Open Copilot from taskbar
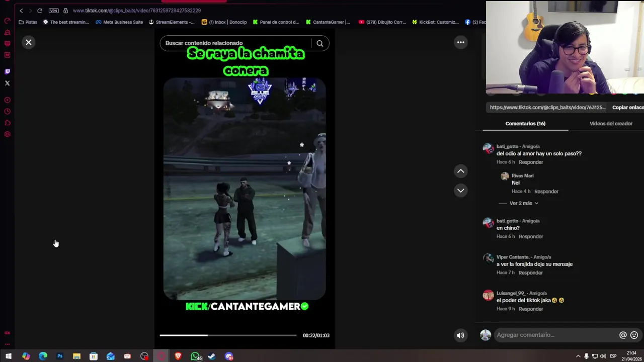This screenshot has height=362, width=644. point(26,356)
